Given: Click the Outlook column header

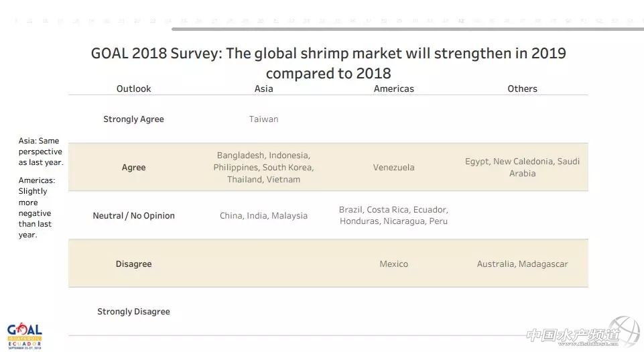Looking at the screenshot, I should coord(133,89).
